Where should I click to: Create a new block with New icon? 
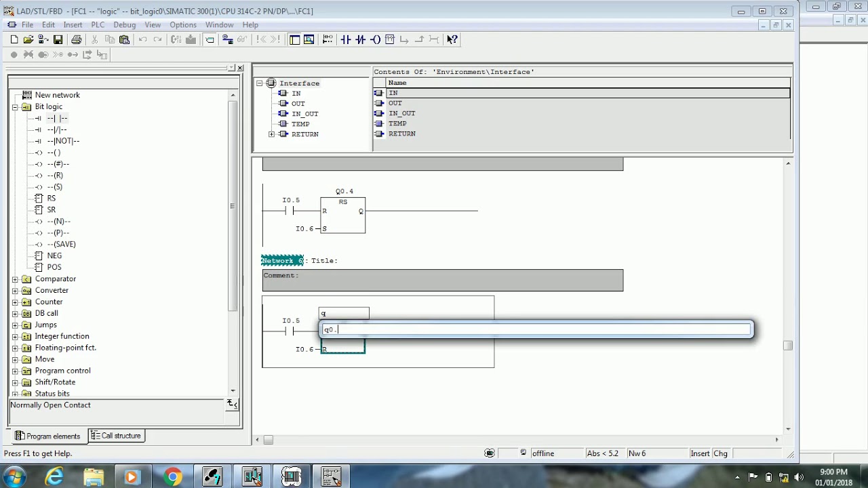(14, 39)
